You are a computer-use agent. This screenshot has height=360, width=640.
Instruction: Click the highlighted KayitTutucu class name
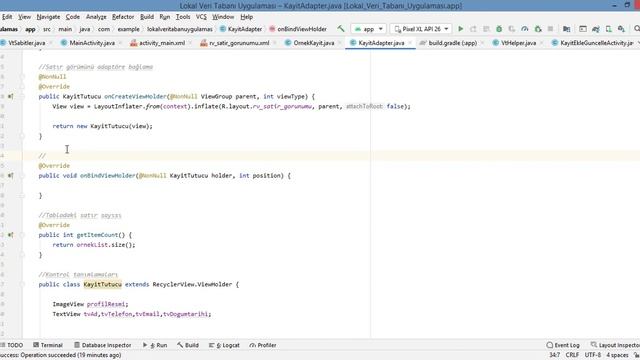pos(102,284)
